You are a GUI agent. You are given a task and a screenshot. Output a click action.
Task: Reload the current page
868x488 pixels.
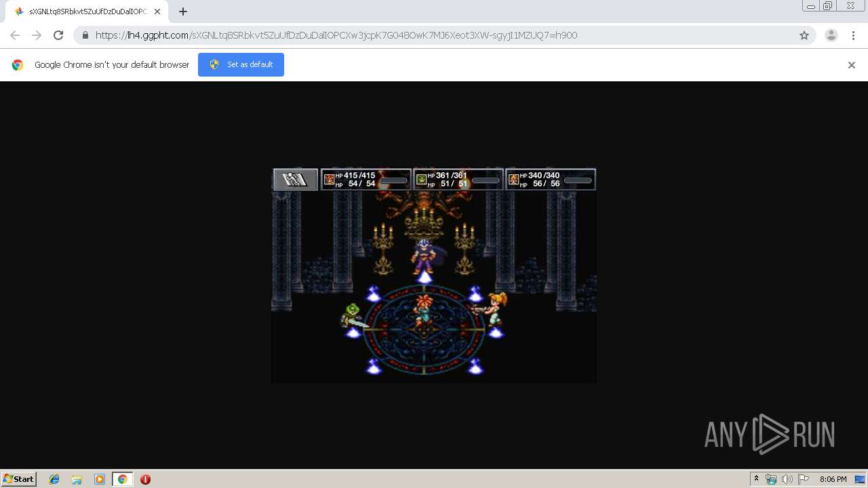(x=58, y=35)
